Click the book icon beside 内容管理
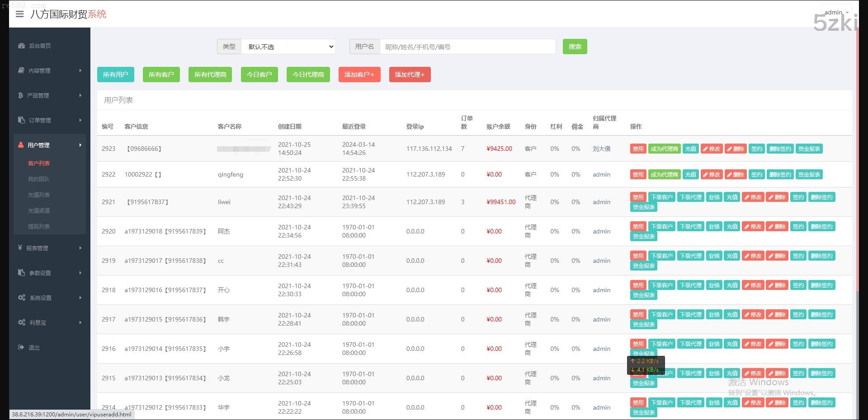The height and width of the screenshot is (420, 868). point(21,70)
